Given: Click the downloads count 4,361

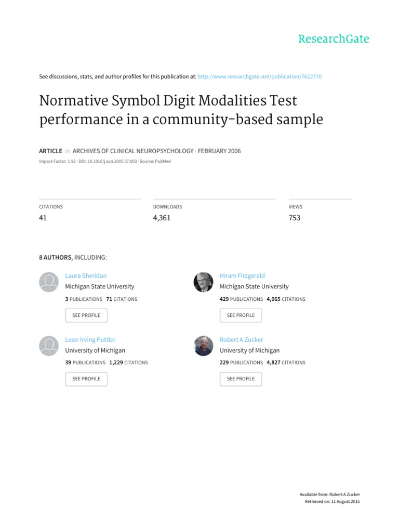Looking at the screenshot, I should click(x=162, y=218).
